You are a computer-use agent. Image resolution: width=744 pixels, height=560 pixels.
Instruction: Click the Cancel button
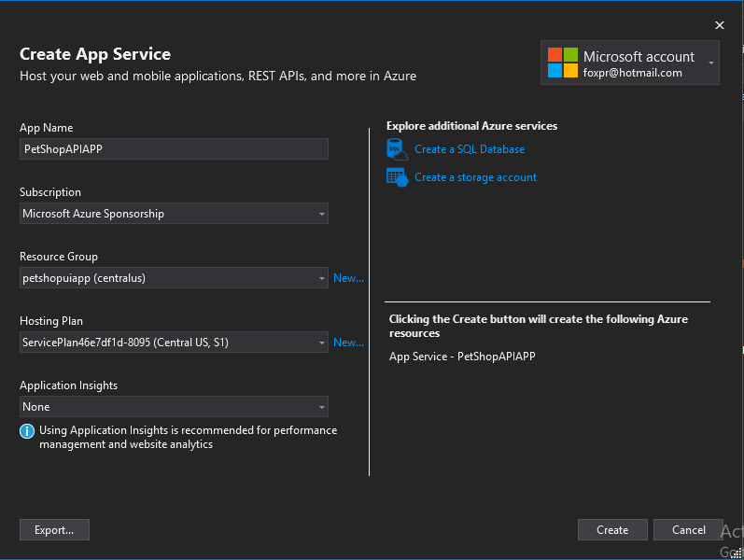tap(688, 529)
